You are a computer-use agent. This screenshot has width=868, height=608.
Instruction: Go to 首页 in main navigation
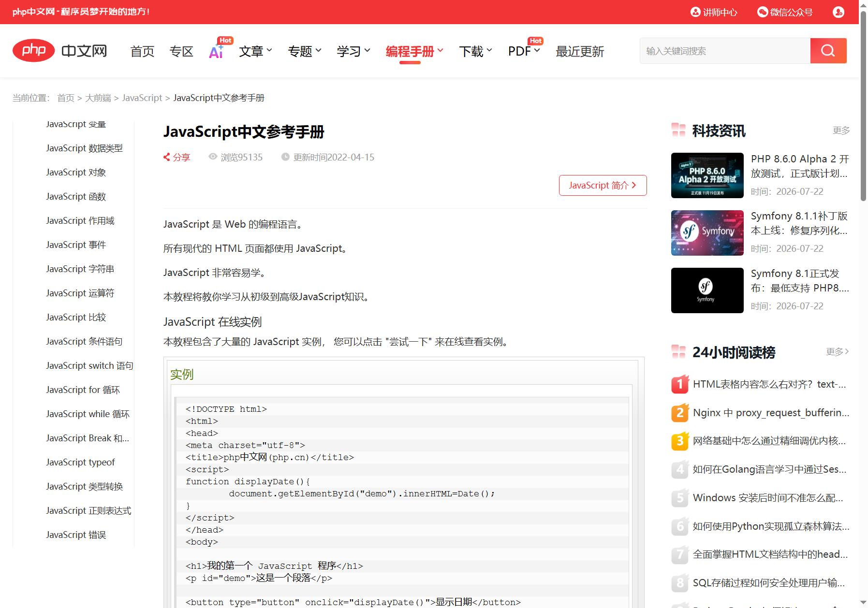[142, 51]
